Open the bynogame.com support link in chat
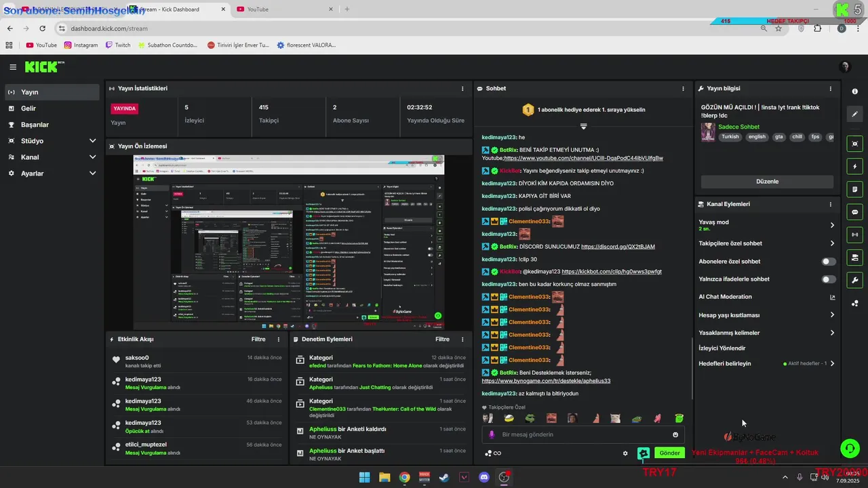Screen dimensions: 868x488 click(546, 381)
